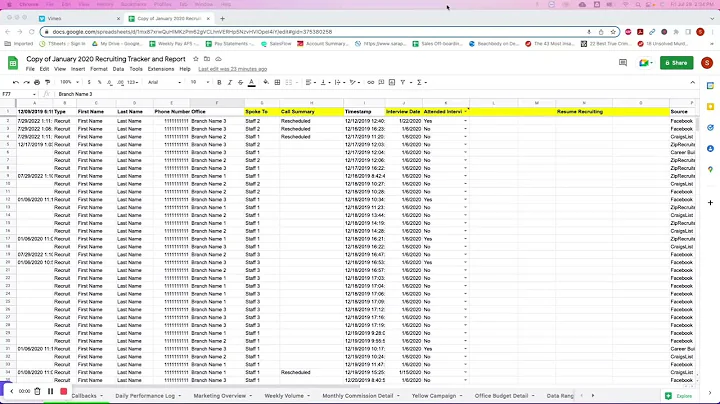This screenshot has width=720, height=404.
Task: Open Contacts side panel icon
Action: 710,149
